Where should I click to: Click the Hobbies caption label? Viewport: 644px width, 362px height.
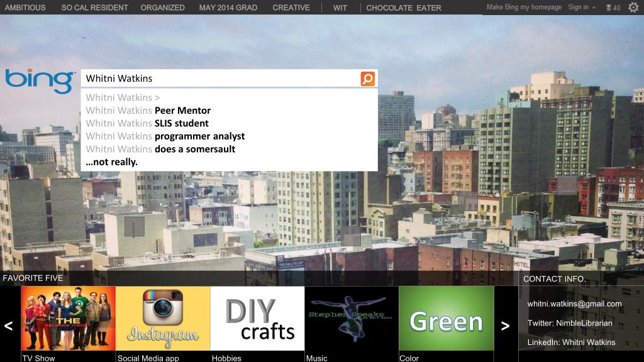[226, 358]
